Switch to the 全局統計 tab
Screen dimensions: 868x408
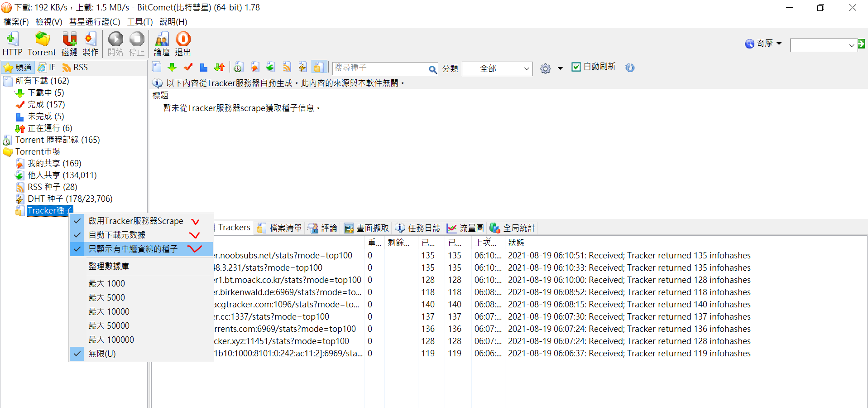coord(513,228)
